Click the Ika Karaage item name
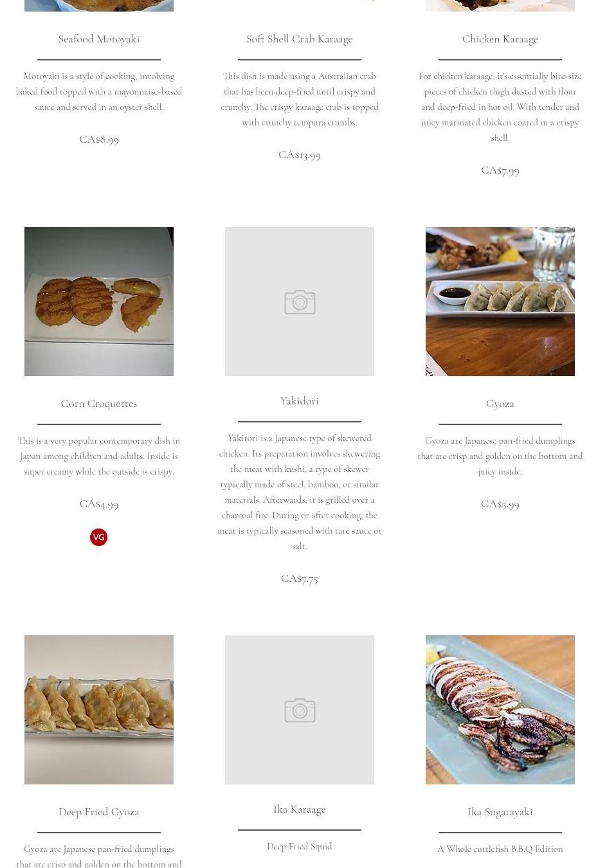 (300, 809)
